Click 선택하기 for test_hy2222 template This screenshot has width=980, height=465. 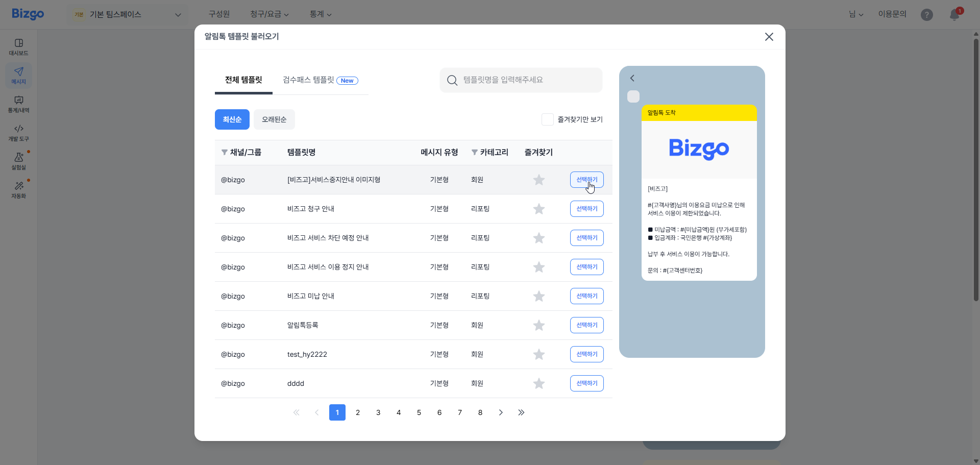(x=586, y=354)
